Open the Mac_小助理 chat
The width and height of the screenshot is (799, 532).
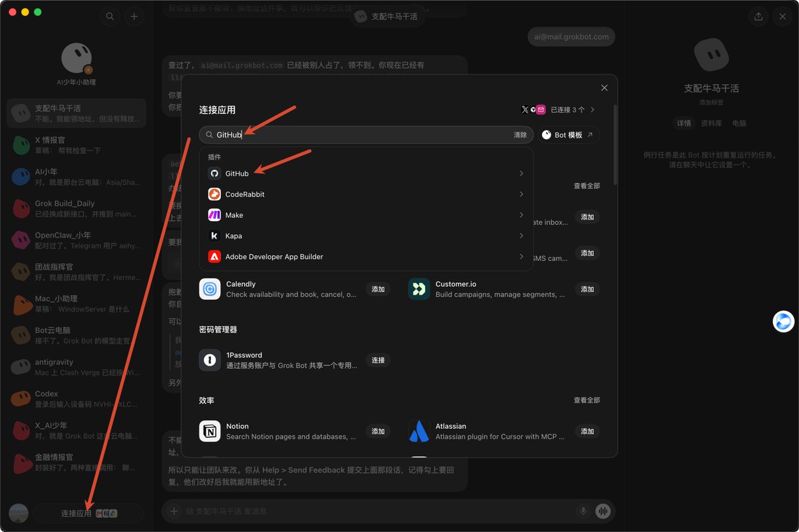tap(76, 304)
